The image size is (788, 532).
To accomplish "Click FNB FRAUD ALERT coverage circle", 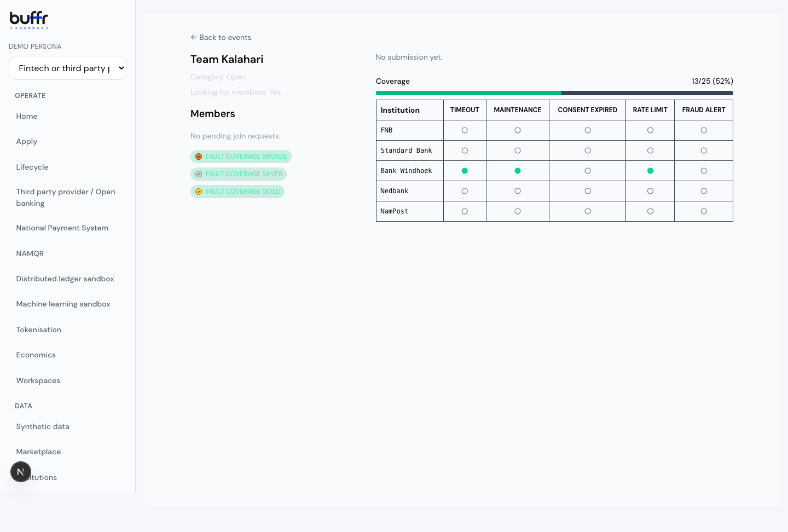I will [704, 130].
